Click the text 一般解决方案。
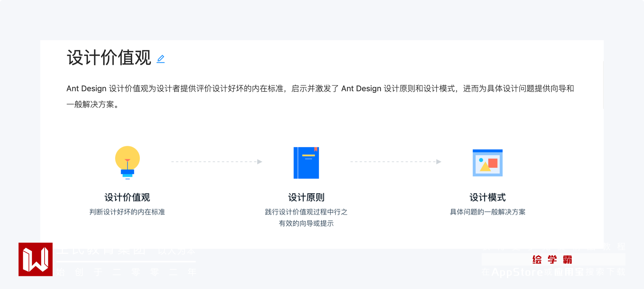The width and height of the screenshot is (644, 289). [93, 104]
